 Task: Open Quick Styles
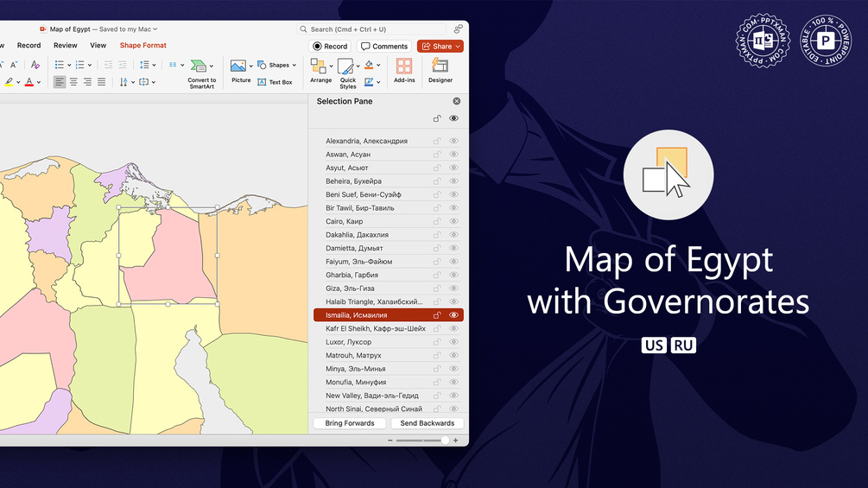(348, 73)
